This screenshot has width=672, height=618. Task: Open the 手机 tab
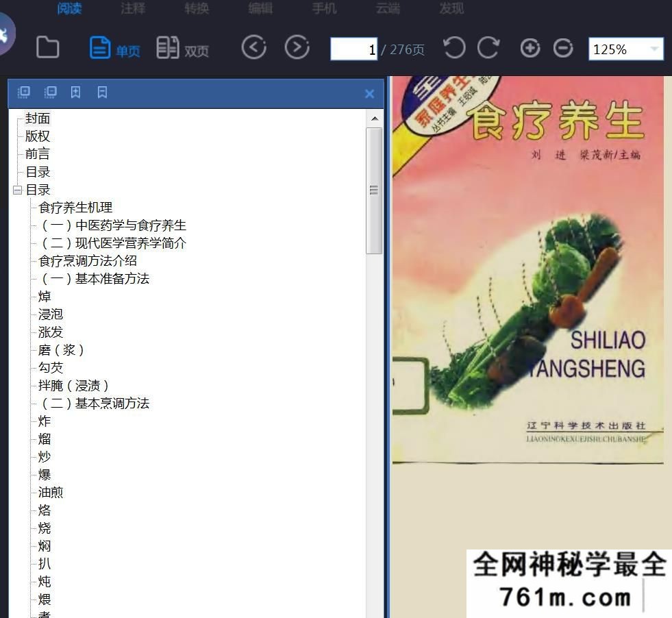pyautogui.click(x=325, y=8)
